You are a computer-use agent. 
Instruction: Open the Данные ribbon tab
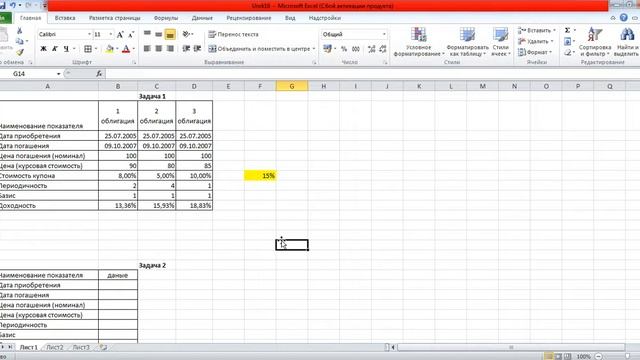pos(202,18)
